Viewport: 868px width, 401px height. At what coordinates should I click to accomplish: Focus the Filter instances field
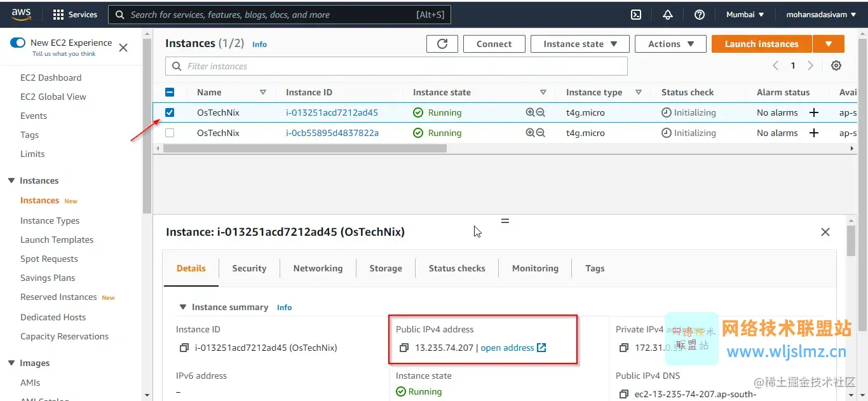tap(397, 66)
